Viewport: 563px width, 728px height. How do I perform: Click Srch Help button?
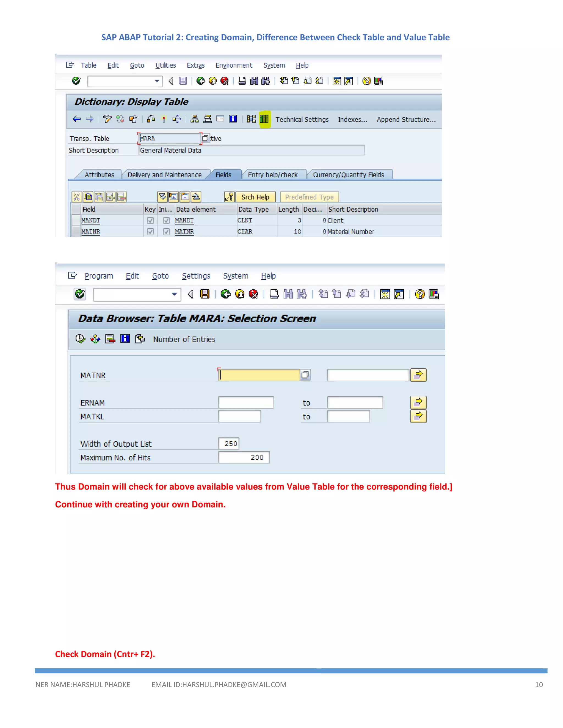[255, 197]
